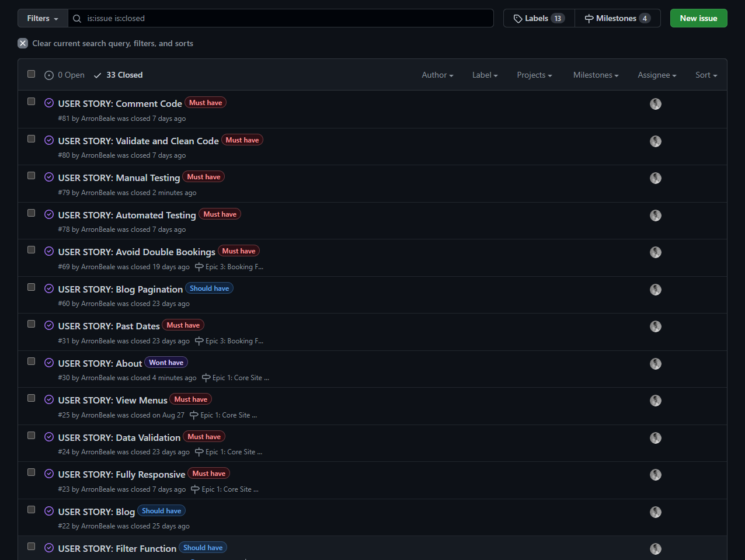Image resolution: width=745 pixels, height=560 pixels.
Task: Click assignee avatar on Validate and Clean Code row
Action: tap(656, 141)
